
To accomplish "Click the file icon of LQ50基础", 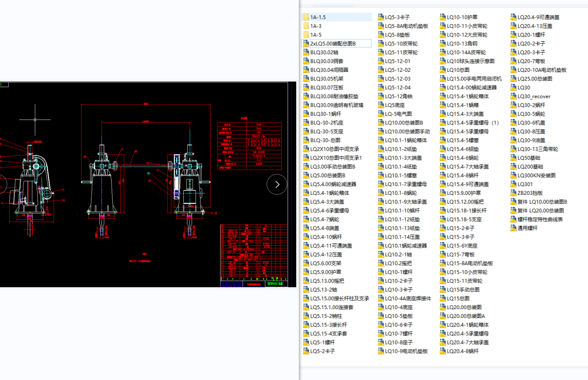I will pyautogui.click(x=514, y=158).
